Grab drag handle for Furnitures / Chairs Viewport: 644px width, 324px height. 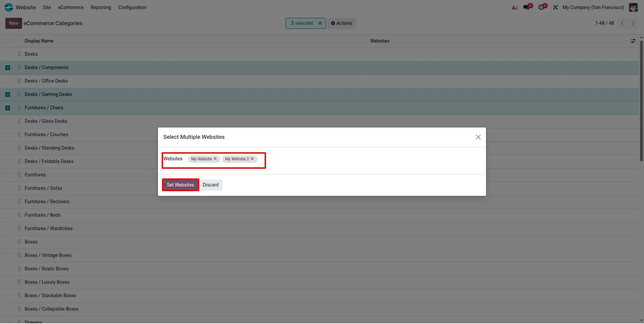coord(19,108)
